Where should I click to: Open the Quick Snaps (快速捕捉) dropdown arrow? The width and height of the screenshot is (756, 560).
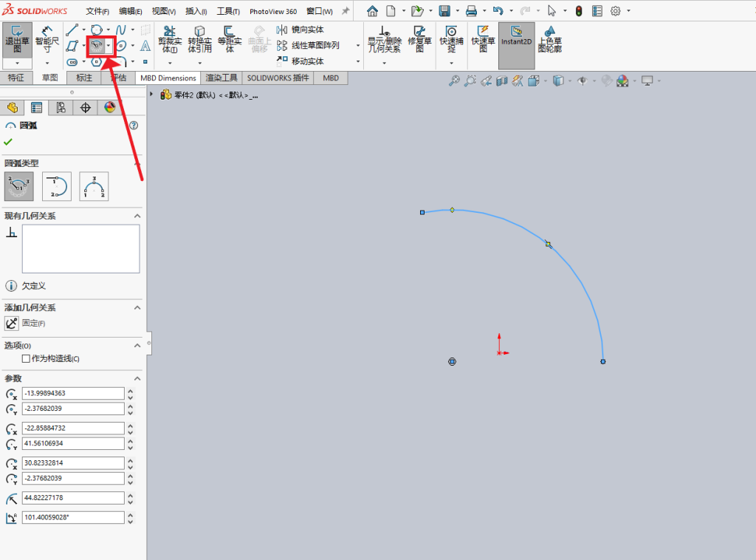click(x=451, y=64)
